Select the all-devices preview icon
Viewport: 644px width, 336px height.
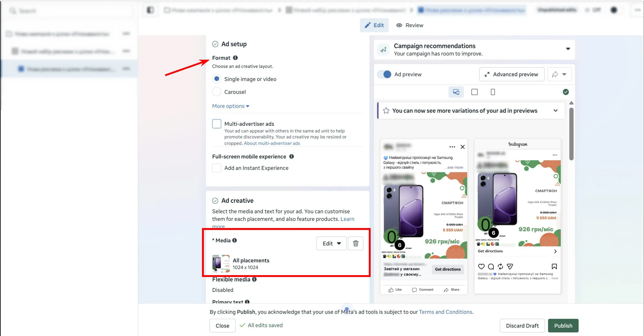tap(456, 92)
